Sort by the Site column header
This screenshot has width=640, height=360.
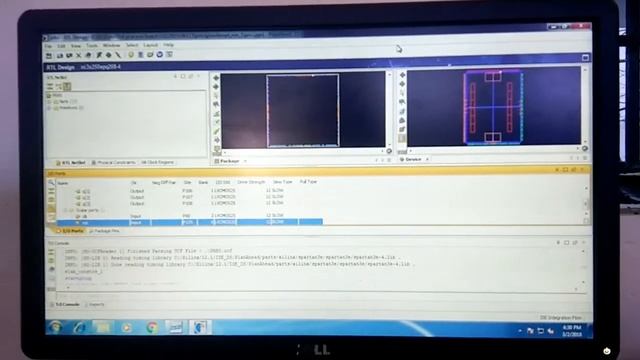click(x=187, y=182)
